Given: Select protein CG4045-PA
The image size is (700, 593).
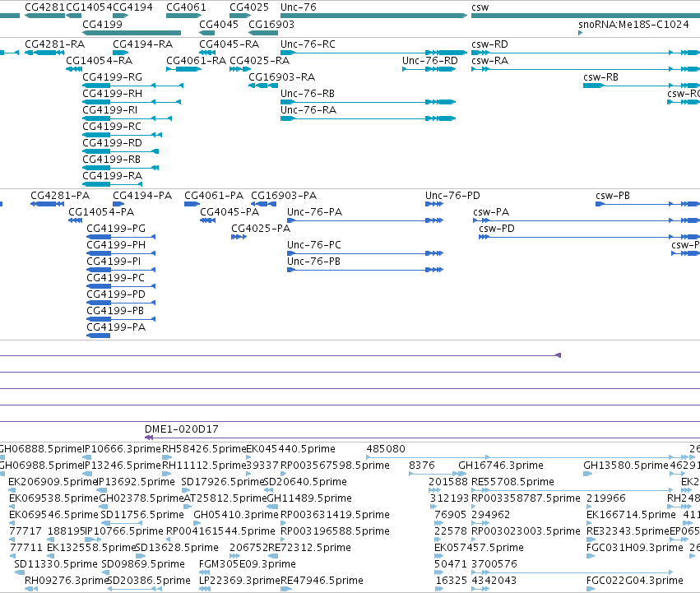Looking at the screenshot, I should click(x=229, y=212).
